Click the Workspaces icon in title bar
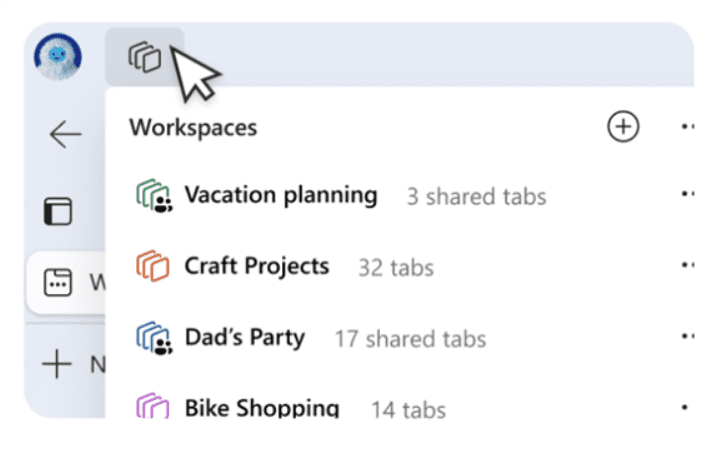 pyautogui.click(x=145, y=57)
